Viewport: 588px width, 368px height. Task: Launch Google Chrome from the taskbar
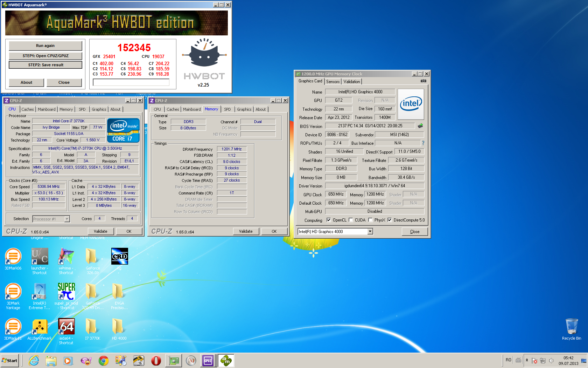[103, 360]
